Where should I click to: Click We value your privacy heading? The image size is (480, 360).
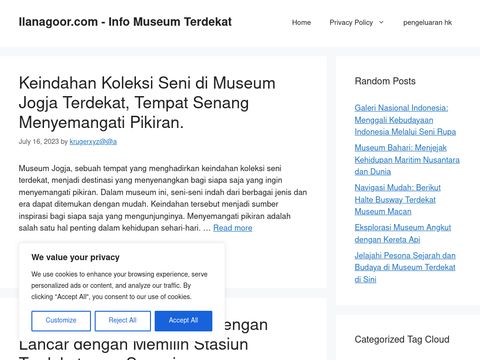(x=75, y=257)
